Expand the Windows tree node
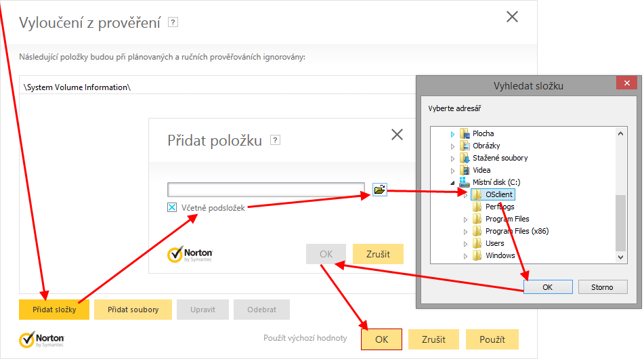 coord(465,256)
